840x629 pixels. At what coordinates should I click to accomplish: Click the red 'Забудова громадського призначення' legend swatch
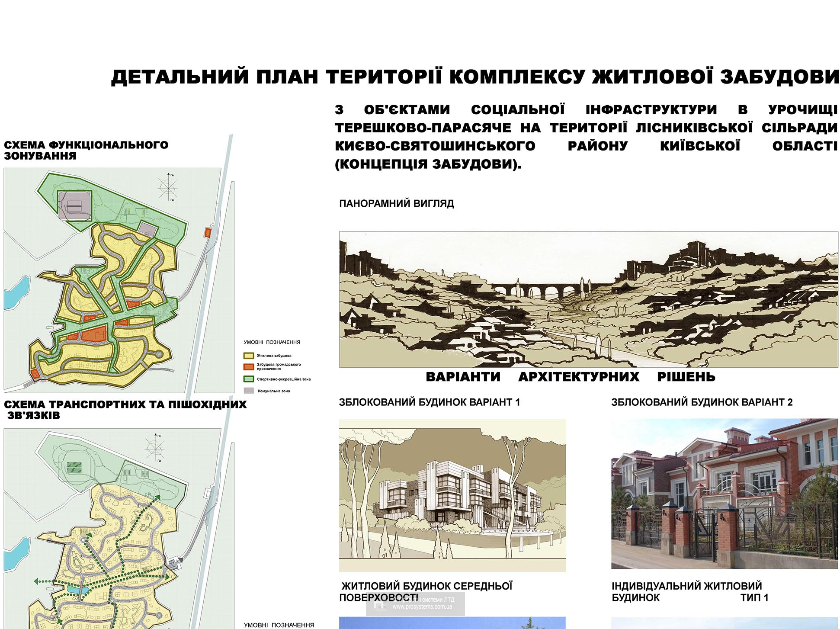click(248, 367)
